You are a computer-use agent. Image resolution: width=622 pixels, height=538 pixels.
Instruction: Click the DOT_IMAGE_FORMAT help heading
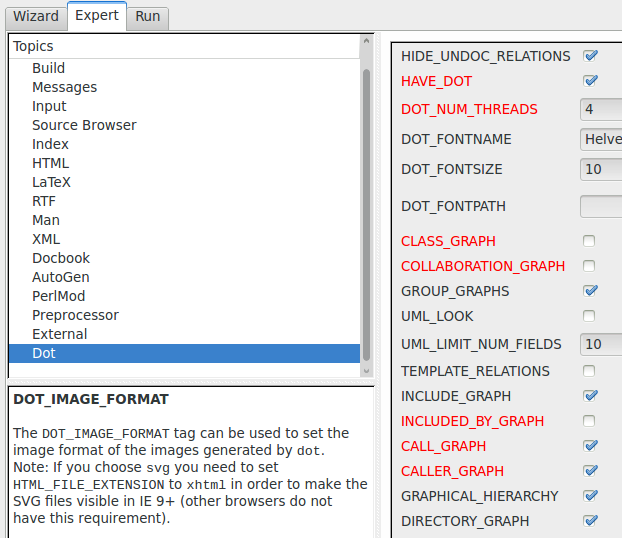[91, 399]
